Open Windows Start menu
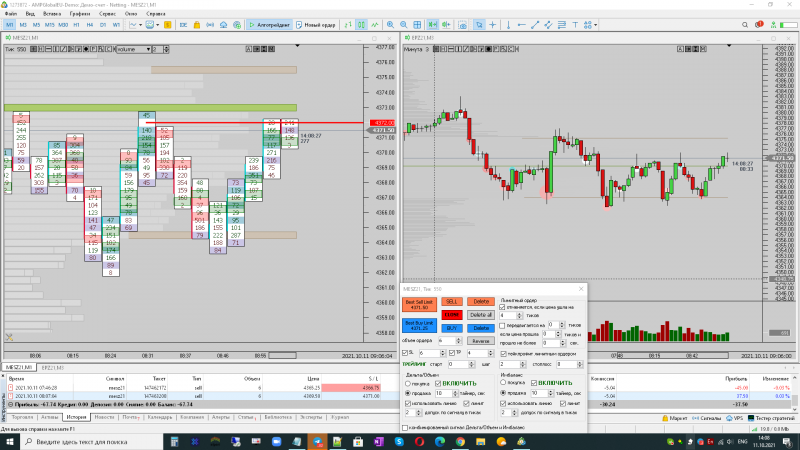800x450 pixels. pyautogui.click(x=10, y=441)
